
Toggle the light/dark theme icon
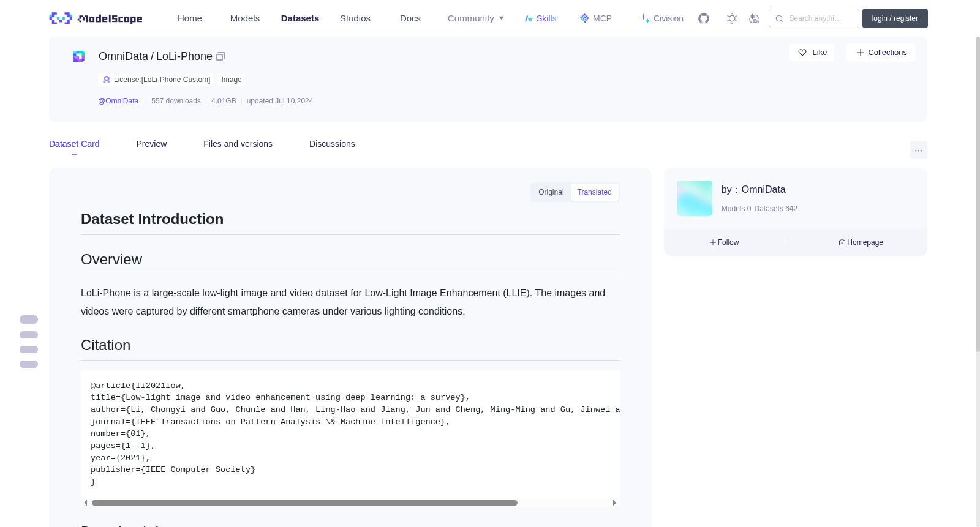click(732, 18)
